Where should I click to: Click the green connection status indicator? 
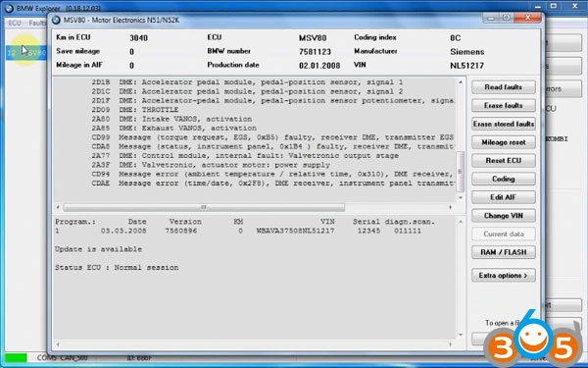tap(16, 357)
